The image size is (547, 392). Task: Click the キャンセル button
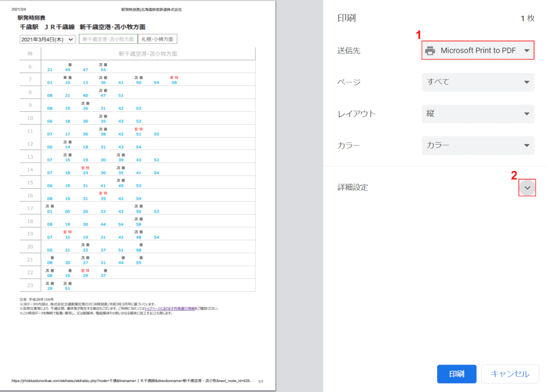click(510, 374)
